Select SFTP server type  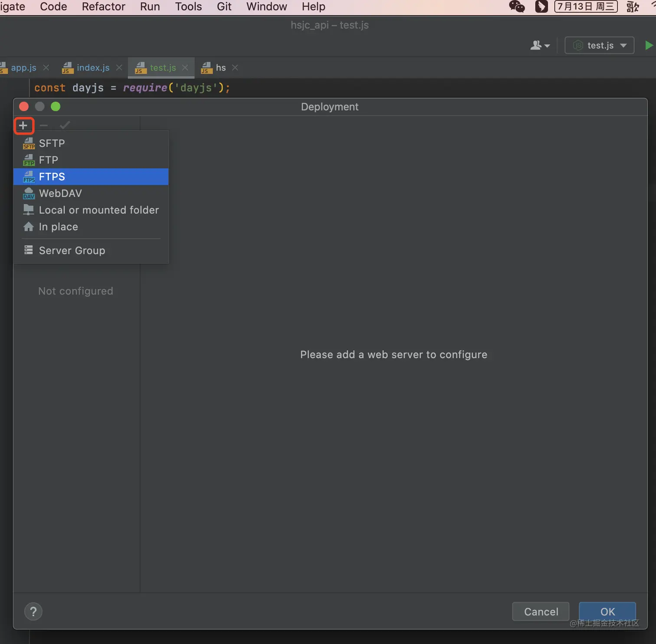click(x=91, y=143)
